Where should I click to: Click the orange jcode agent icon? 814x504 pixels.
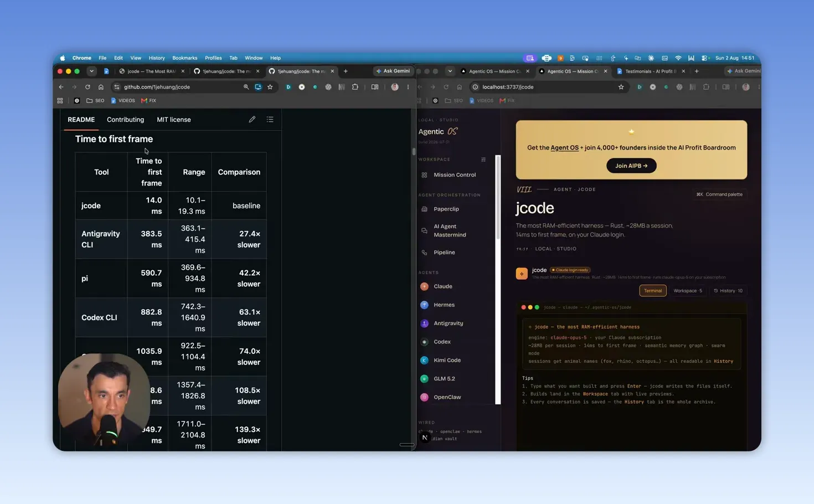522,274
